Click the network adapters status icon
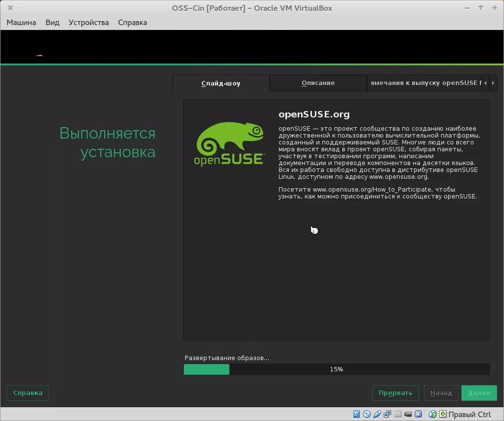Image resolution: width=504 pixels, height=421 pixels. click(x=387, y=414)
